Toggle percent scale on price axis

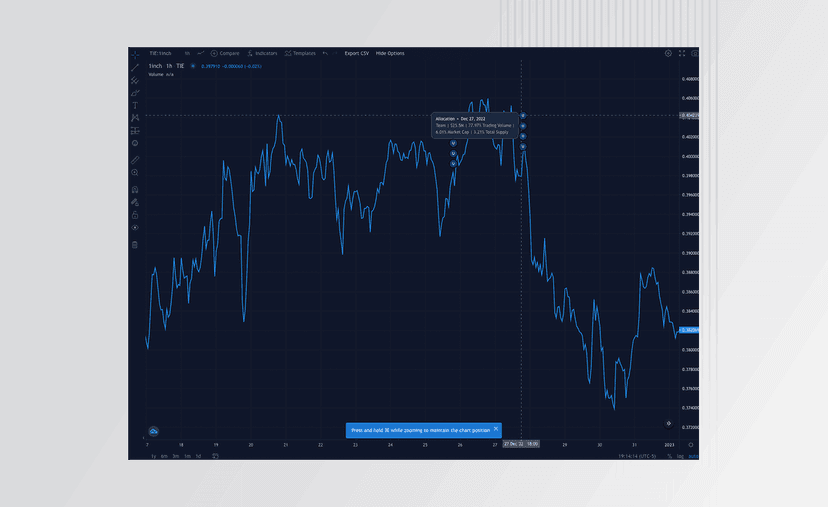click(670, 456)
